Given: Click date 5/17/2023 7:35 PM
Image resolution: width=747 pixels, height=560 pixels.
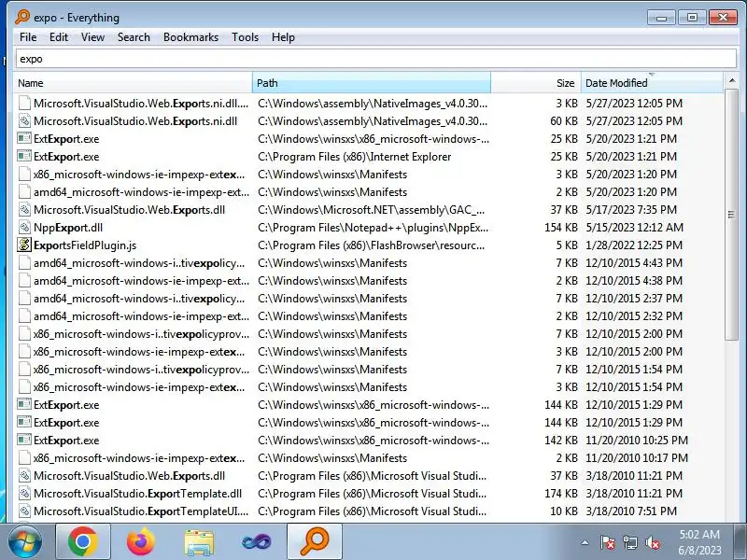Looking at the screenshot, I should [631, 209].
